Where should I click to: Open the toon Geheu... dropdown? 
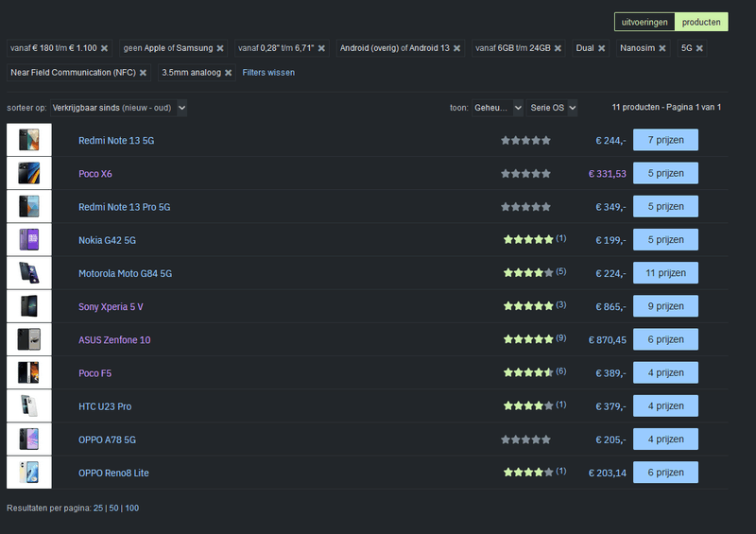tap(497, 108)
